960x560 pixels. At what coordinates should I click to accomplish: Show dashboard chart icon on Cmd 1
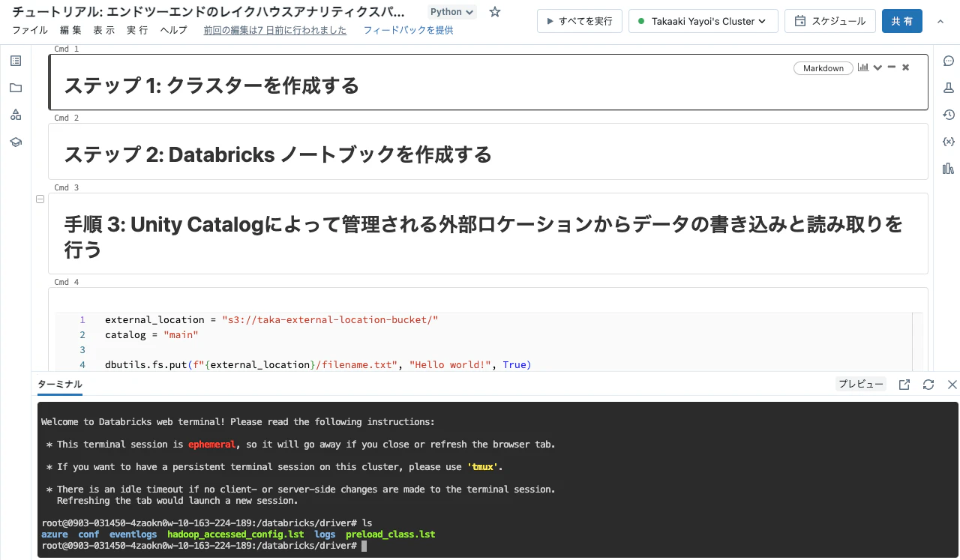click(863, 67)
